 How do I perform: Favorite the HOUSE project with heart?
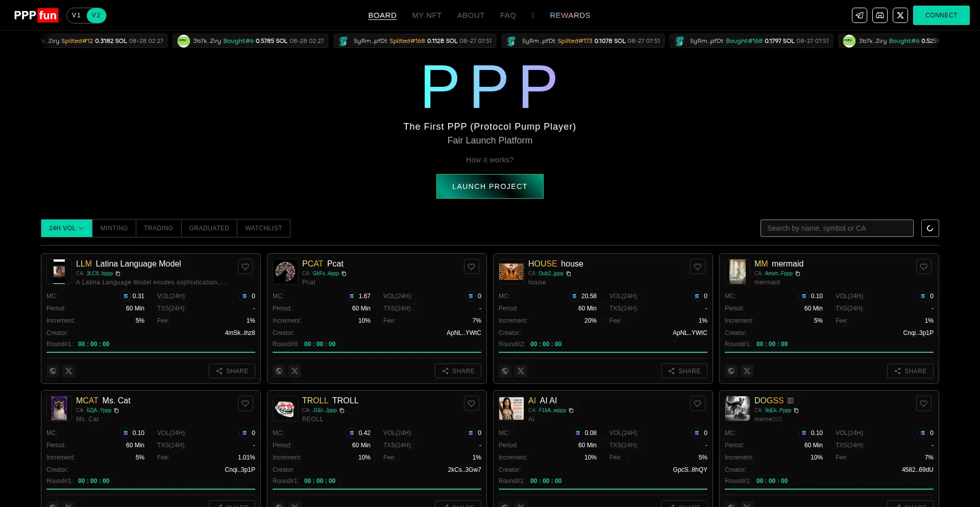698,267
